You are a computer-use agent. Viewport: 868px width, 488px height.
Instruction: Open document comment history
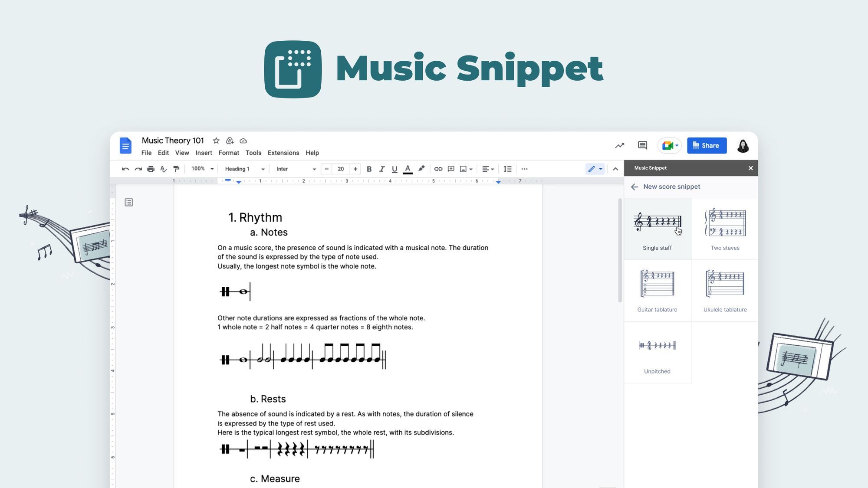click(x=642, y=145)
